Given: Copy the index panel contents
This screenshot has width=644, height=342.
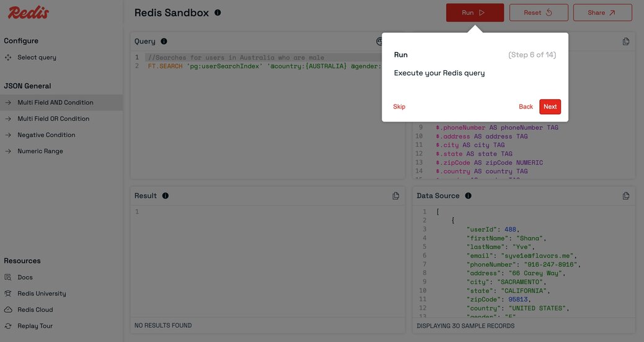Looking at the screenshot, I should point(626,41).
